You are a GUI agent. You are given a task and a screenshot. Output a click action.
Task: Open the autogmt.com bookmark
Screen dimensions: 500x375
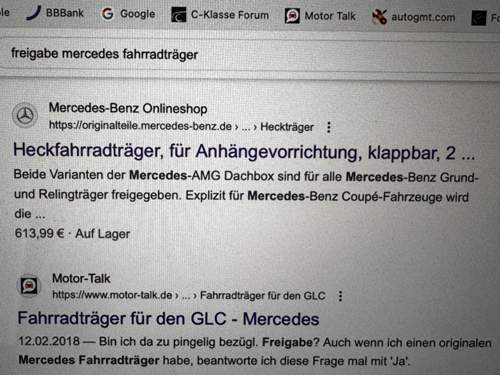[414, 17]
